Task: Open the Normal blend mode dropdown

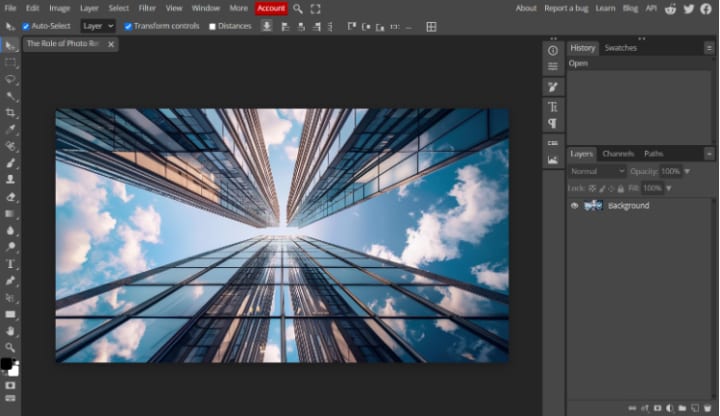Action: [x=597, y=171]
